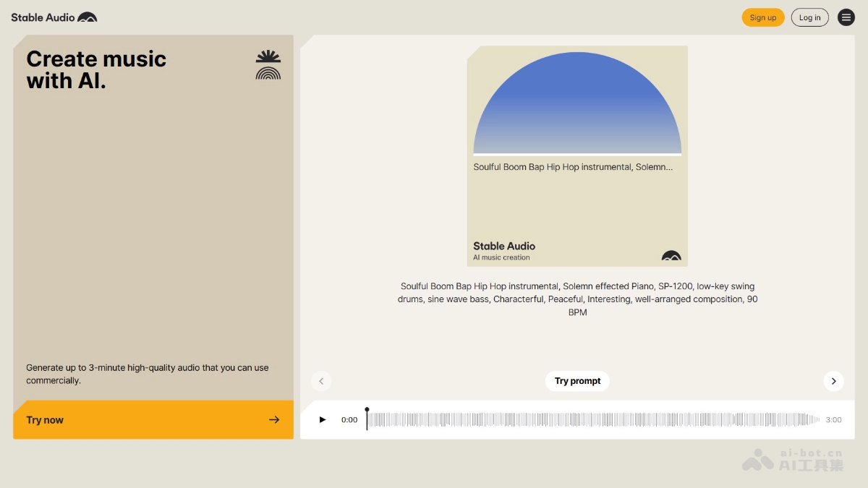Image resolution: width=868 pixels, height=488 pixels.
Task: Click the arch logo on the album artwork card
Action: click(x=671, y=256)
